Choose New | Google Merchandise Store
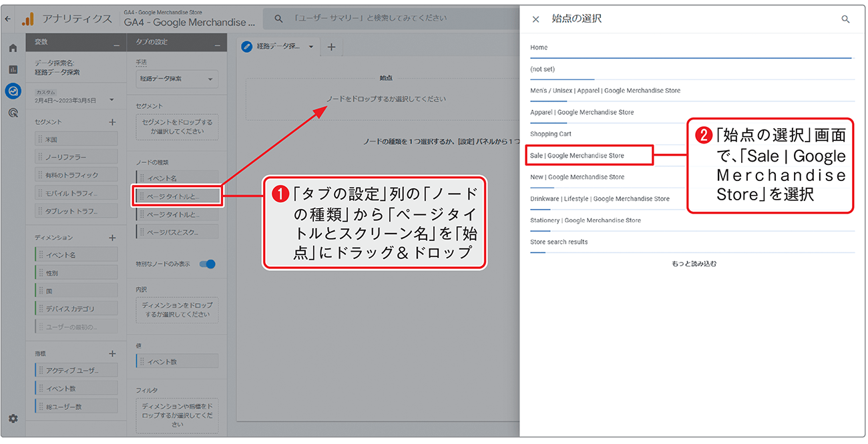868x444 pixels. (692, 178)
